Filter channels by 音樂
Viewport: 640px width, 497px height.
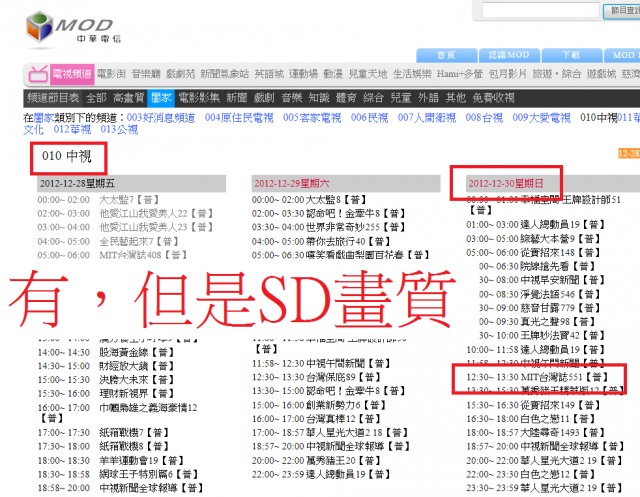coord(292,98)
